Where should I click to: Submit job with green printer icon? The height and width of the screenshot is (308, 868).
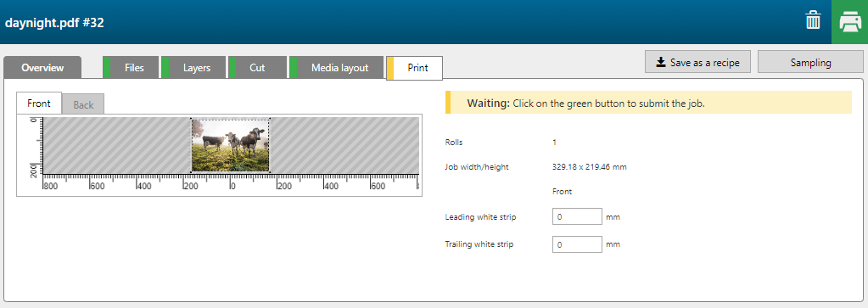(x=849, y=22)
